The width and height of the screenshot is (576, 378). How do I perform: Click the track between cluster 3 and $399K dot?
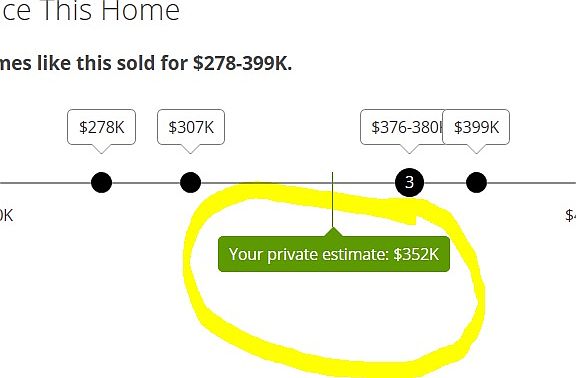click(x=444, y=183)
